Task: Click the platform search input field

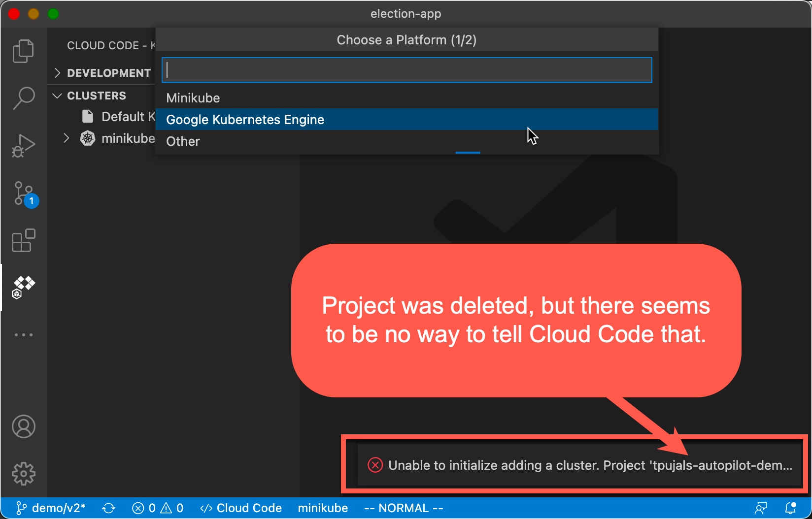Action: click(406, 70)
